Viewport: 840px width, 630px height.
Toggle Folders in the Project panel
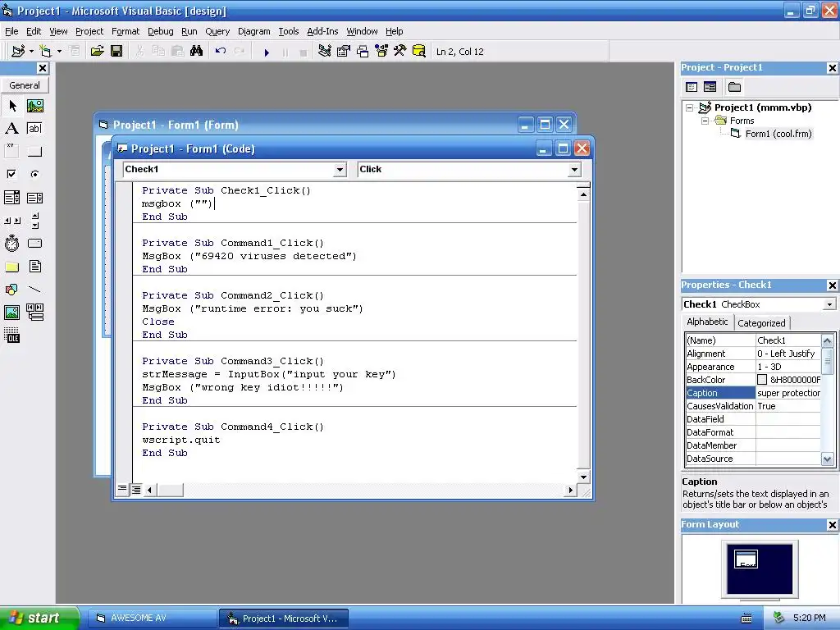[734, 87]
